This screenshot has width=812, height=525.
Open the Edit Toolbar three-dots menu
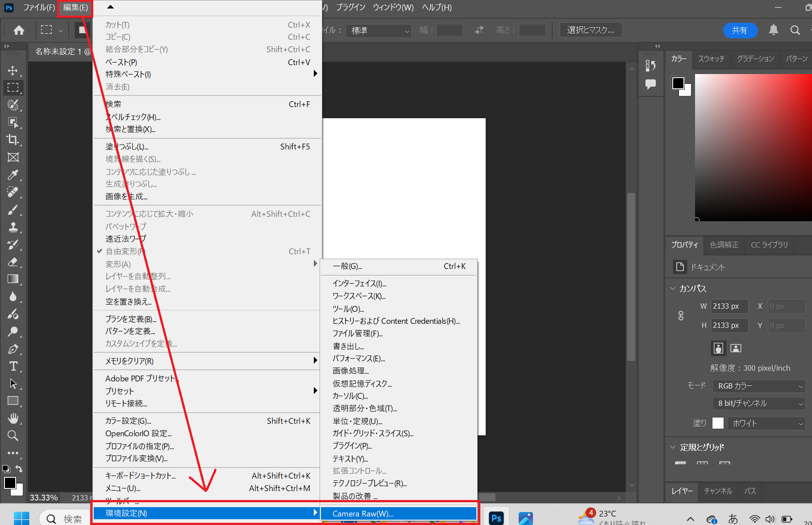pos(13,453)
